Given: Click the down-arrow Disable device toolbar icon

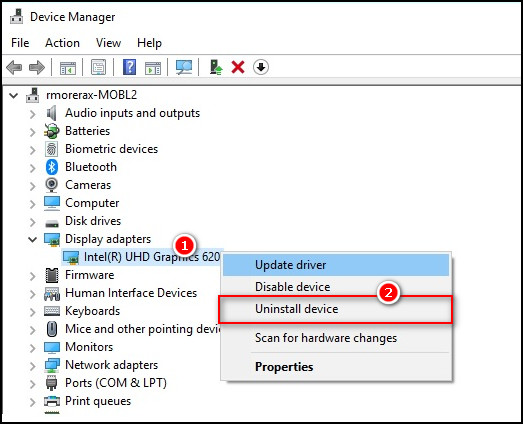Looking at the screenshot, I should coord(261,67).
